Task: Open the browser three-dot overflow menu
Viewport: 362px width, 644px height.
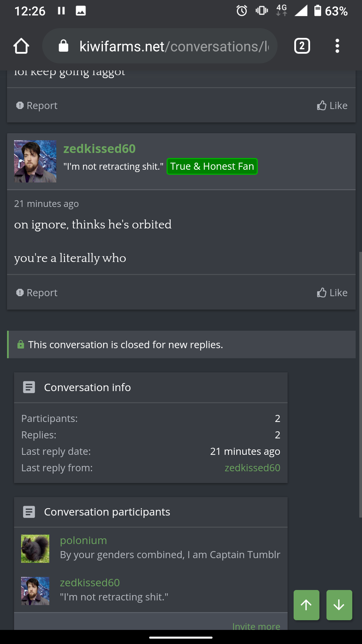Action: click(337, 46)
